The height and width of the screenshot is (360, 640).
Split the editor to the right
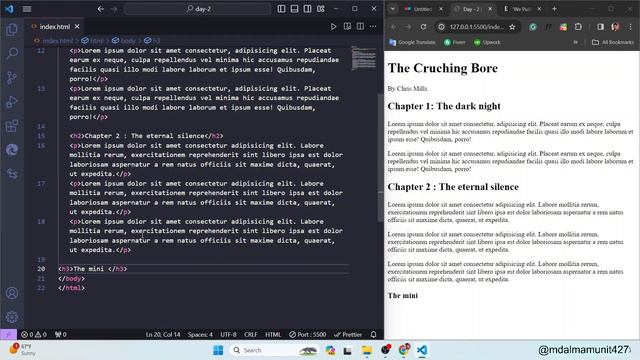tap(360, 27)
